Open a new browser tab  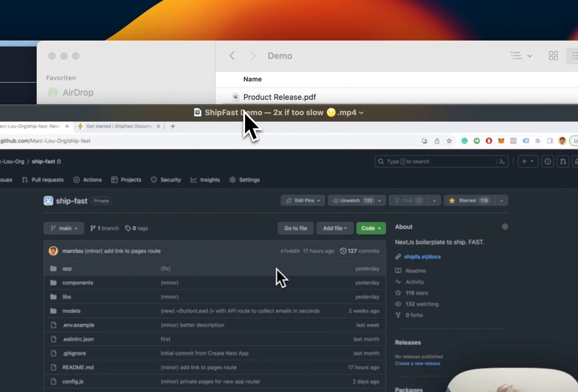173,126
